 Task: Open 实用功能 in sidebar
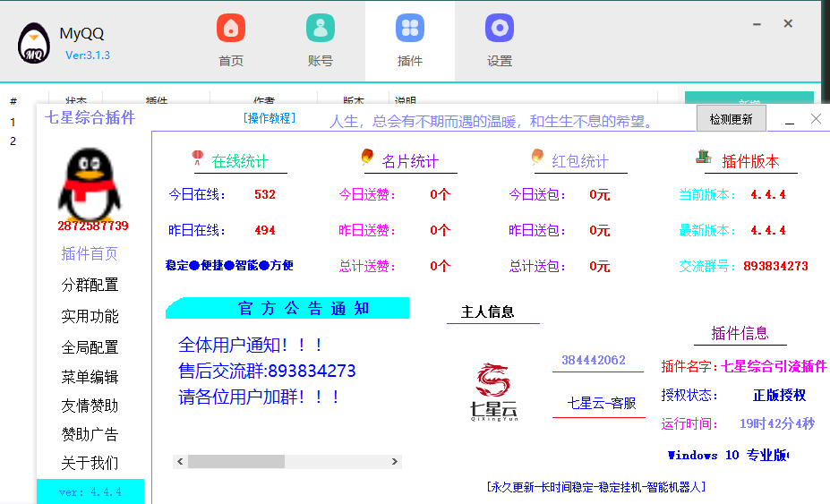tap(90, 316)
